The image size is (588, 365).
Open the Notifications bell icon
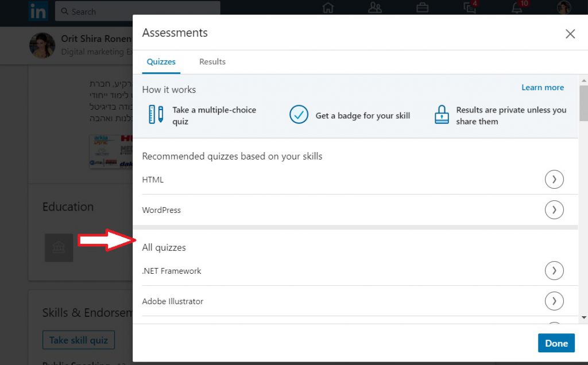click(517, 7)
